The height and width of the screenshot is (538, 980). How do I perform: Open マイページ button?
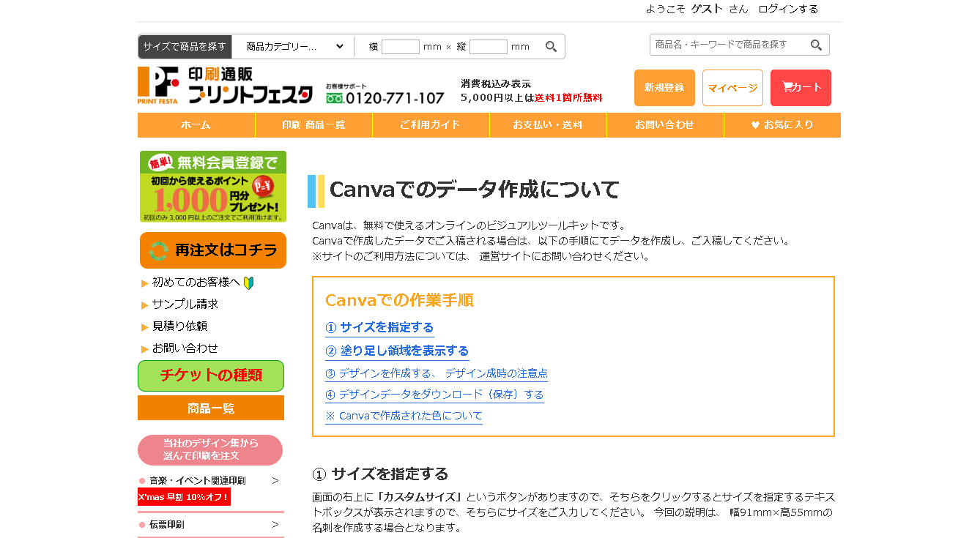(x=732, y=88)
